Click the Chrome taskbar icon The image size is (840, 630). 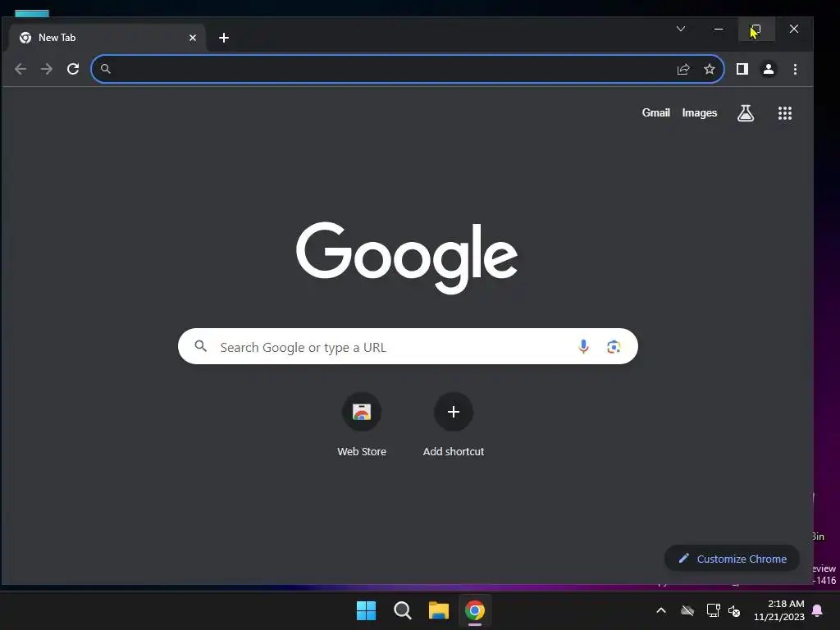pos(475,610)
